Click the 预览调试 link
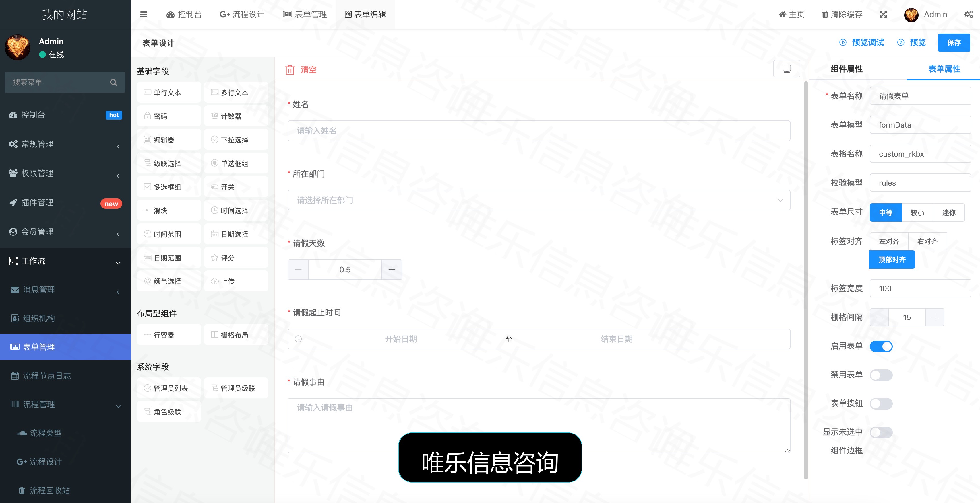Image resolution: width=980 pixels, height=503 pixels. [861, 42]
